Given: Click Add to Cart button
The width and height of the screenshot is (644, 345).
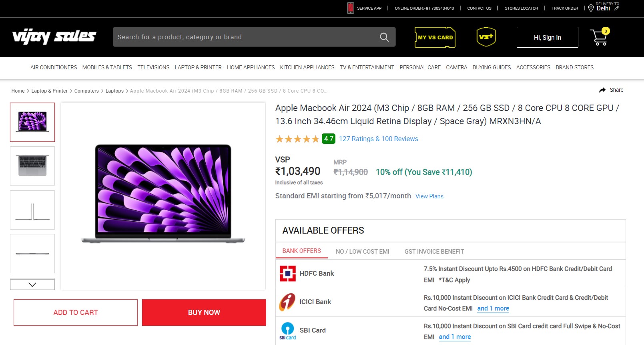Looking at the screenshot, I should (76, 313).
